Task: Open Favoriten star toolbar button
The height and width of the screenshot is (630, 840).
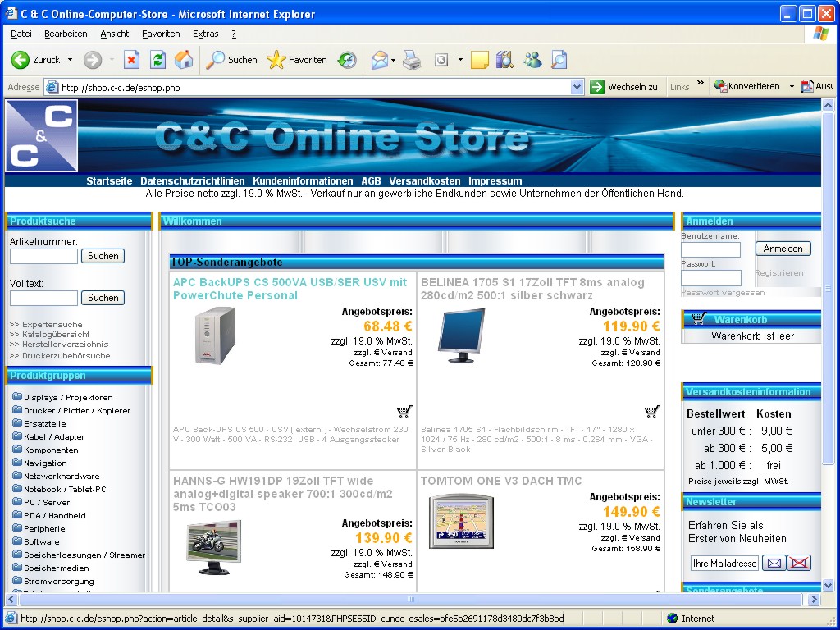Action: point(297,60)
